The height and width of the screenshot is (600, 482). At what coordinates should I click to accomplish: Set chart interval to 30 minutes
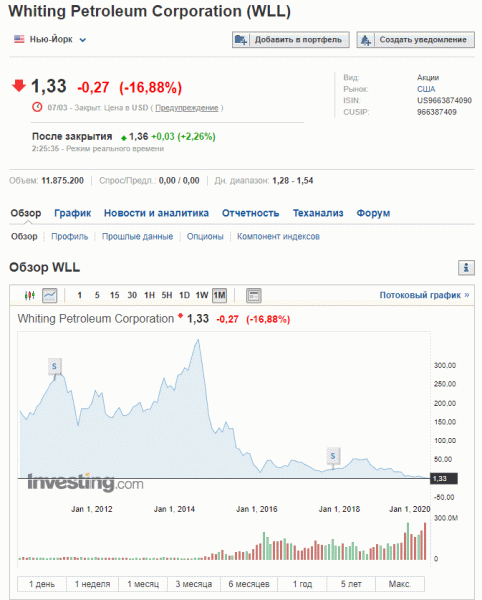click(132, 295)
